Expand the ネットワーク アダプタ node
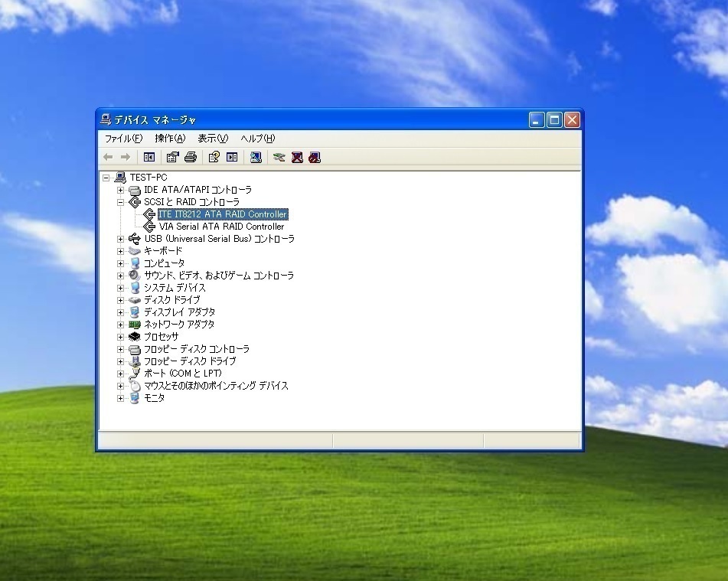Viewport: 728px width, 581px height. pos(121,325)
